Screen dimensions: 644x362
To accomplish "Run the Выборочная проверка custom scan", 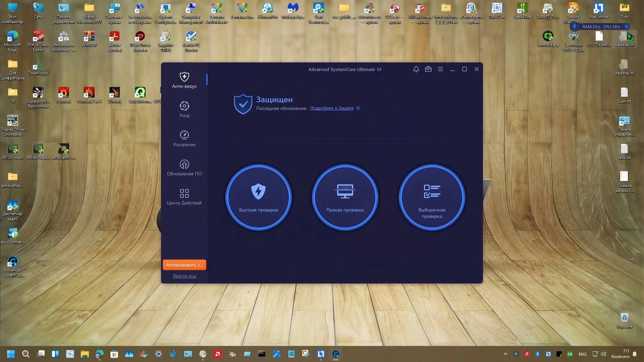I will [x=432, y=197].
